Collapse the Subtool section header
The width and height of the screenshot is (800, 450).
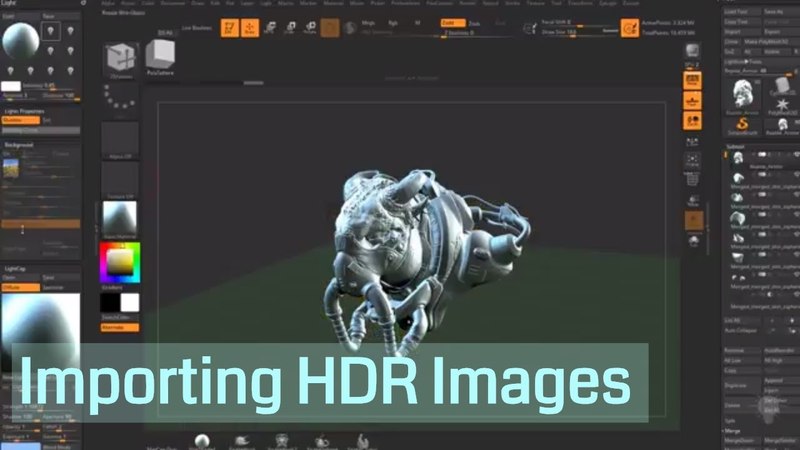click(735, 146)
